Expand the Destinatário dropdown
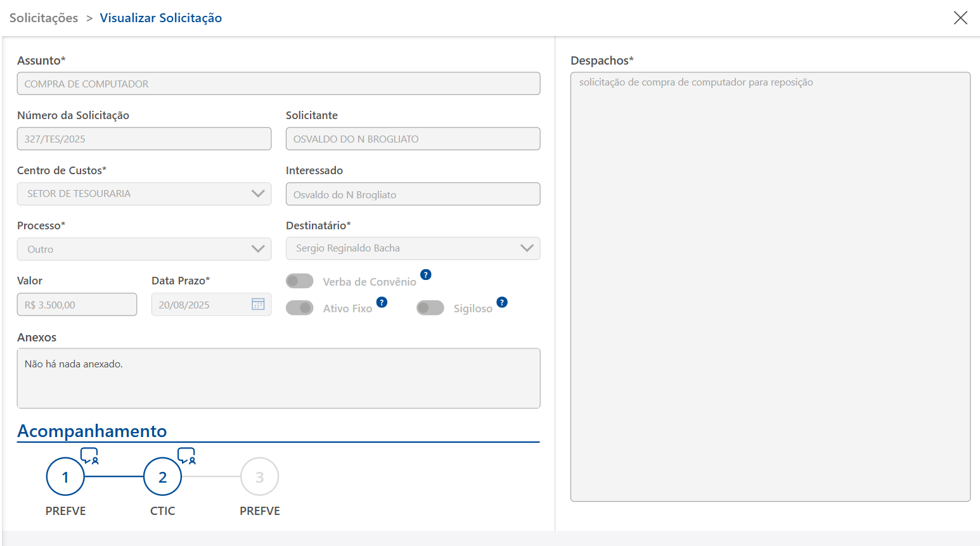The height and width of the screenshot is (546, 980). 526,248
